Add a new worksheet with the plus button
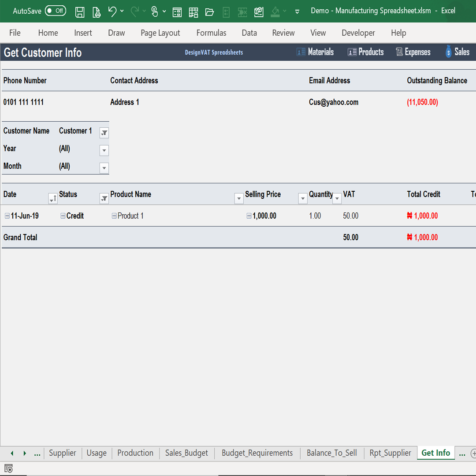 (x=474, y=454)
